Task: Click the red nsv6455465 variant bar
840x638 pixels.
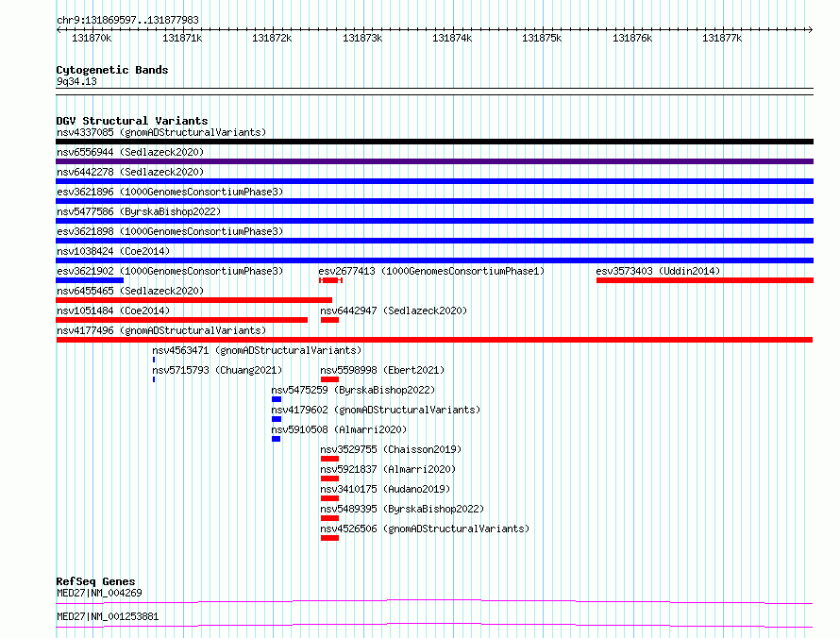Action: tap(193, 300)
